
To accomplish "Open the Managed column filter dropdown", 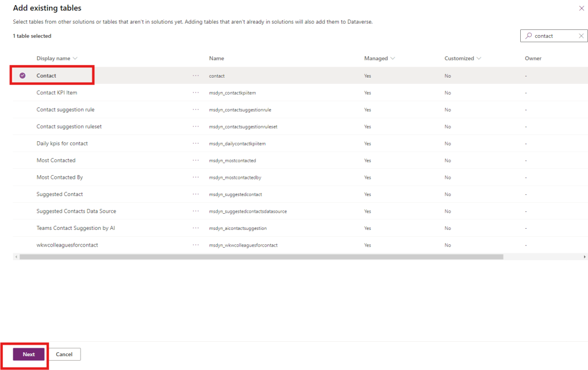I will 393,59.
